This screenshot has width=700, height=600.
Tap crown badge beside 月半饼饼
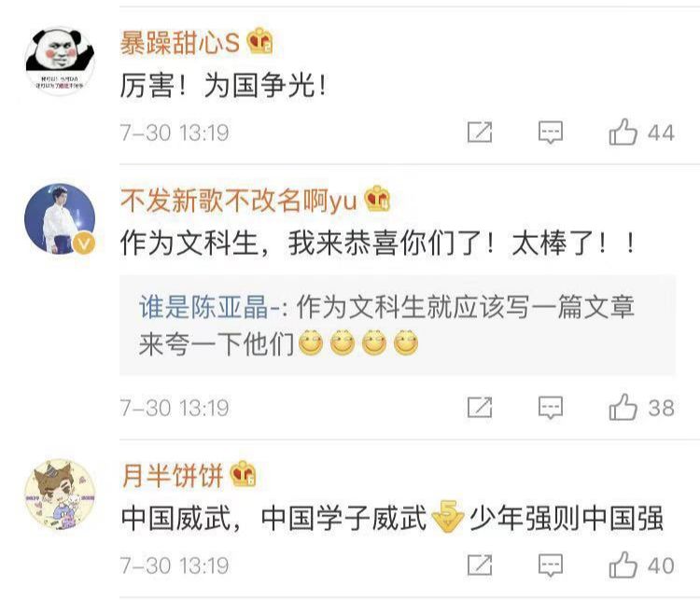(x=243, y=474)
